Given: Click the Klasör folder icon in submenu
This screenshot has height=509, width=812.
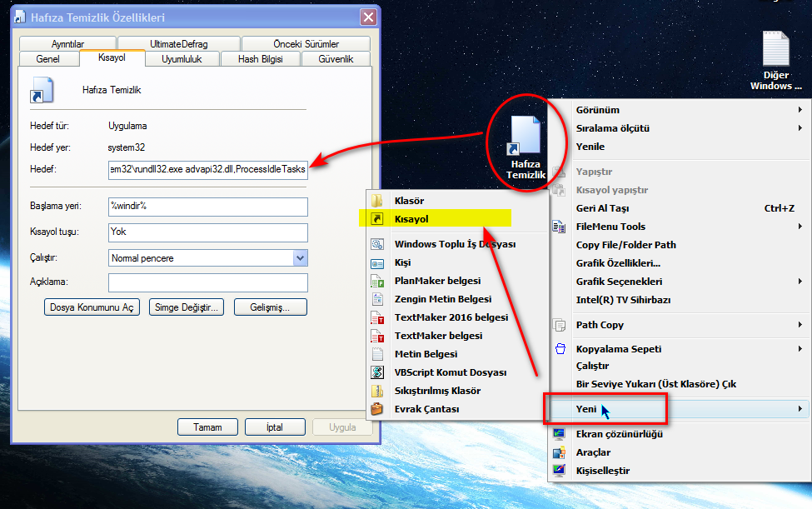Looking at the screenshot, I should tap(377, 201).
